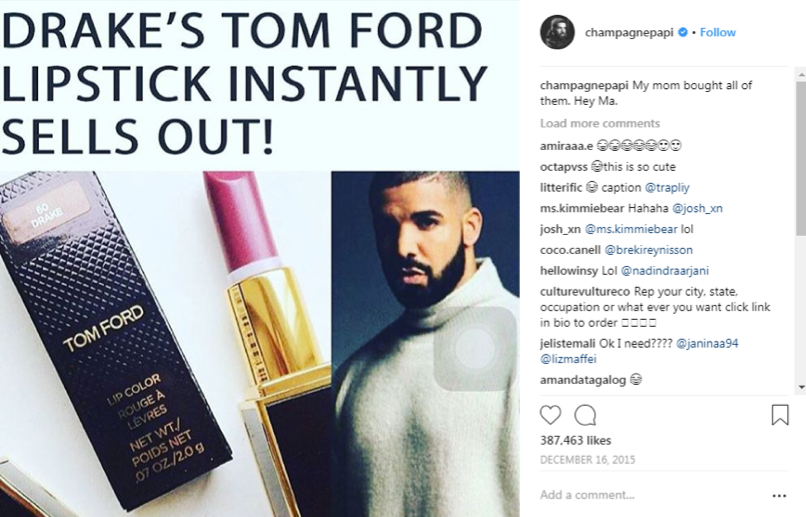The width and height of the screenshot is (806, 517).
Task: Open the speech bubble comment icon
Action: [585, 415]
